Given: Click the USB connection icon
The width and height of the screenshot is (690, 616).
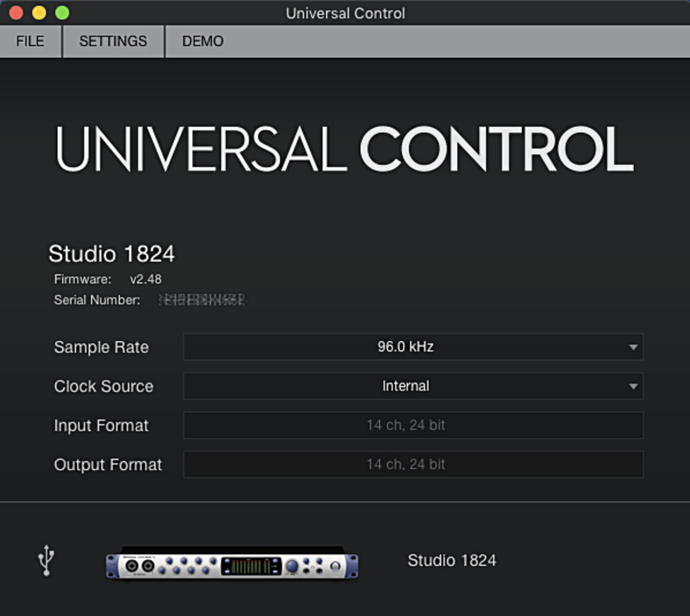Looking at the screenshot, I should coord(46,560).
